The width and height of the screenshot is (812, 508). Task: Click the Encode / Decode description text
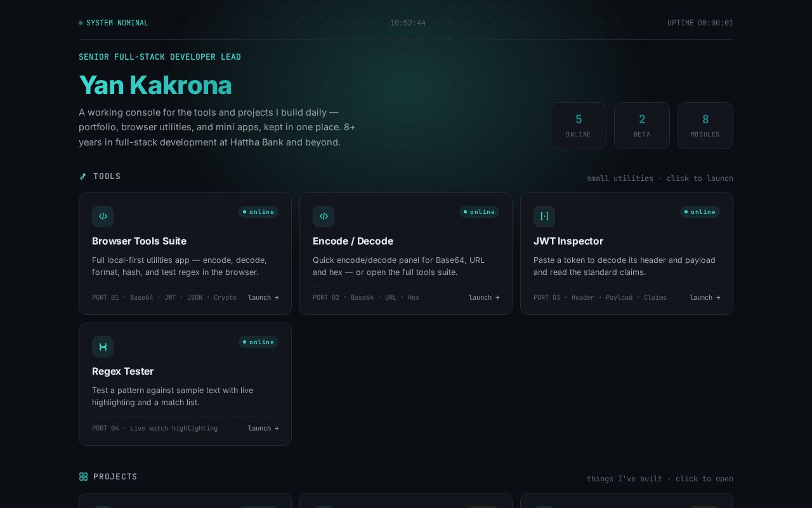click(x=399, y=266)
